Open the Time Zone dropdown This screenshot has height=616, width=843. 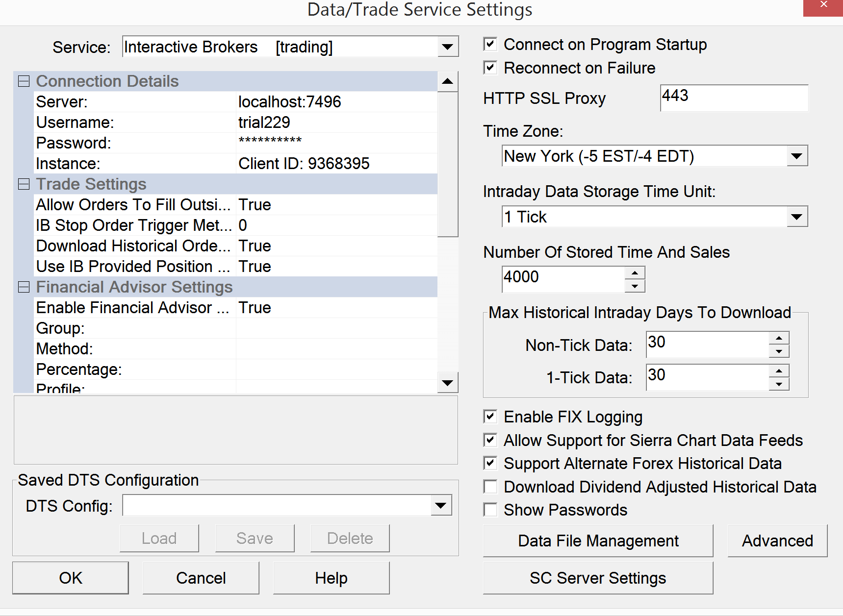click(796, 156)
